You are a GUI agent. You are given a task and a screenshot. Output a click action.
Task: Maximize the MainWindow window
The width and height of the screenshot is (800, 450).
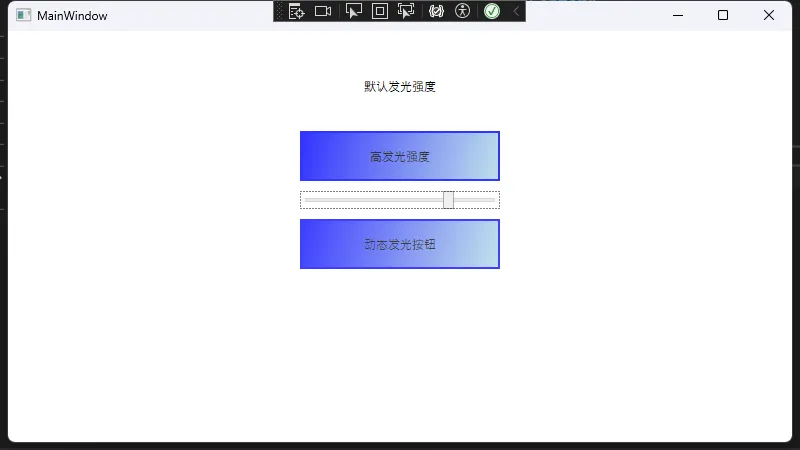click(x=723, y=15)
